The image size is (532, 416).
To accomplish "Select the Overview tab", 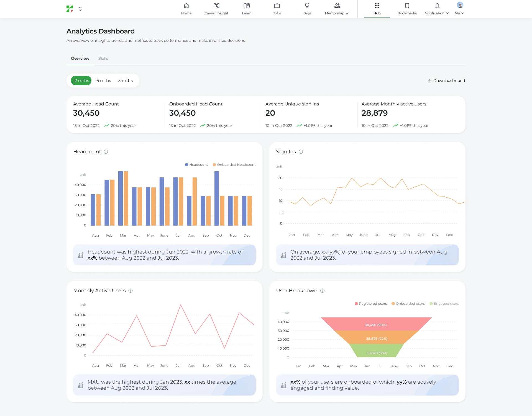I will point(80,58).
